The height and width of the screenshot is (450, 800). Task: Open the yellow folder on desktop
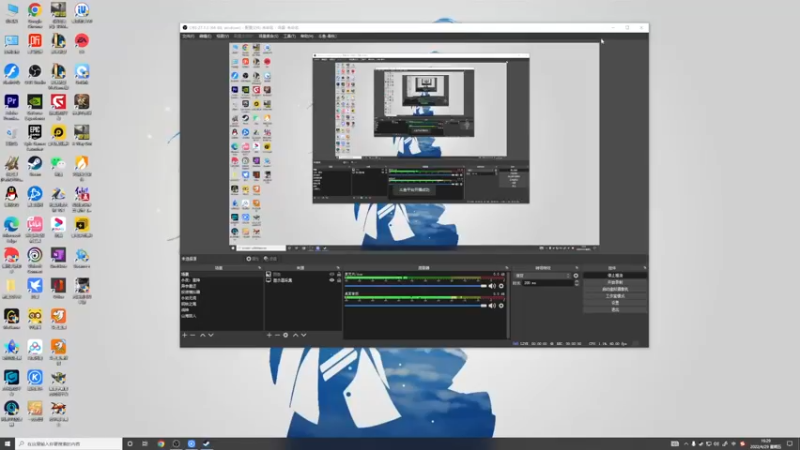(x=11, y=289)
